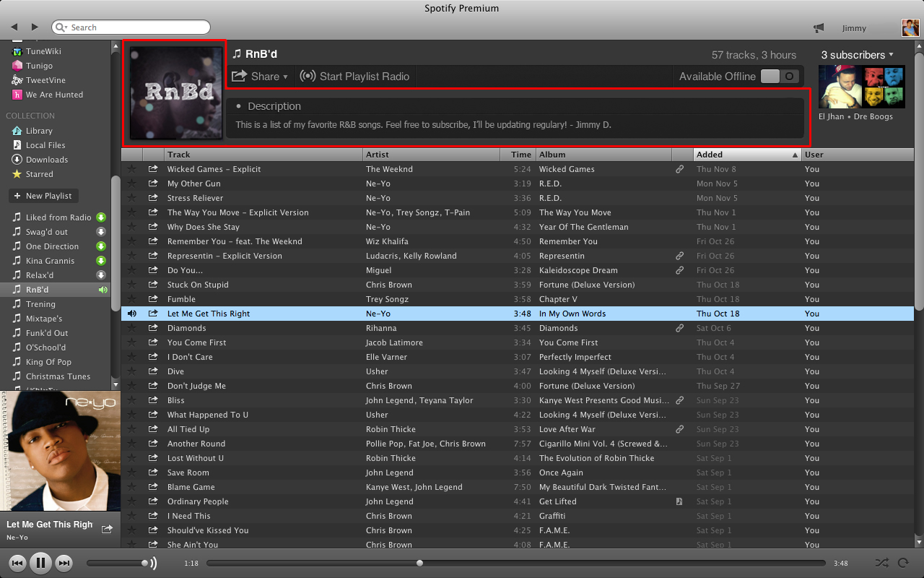Open the Share dropdown
Screen dimensions: 924x578
point(260,77)
